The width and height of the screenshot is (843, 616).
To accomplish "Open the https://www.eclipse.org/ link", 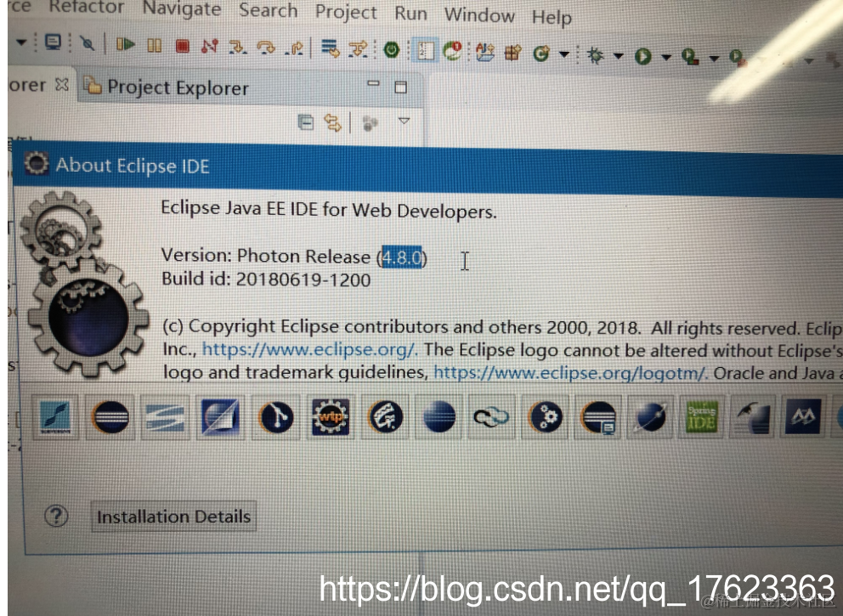I will click(x=308, y=349).
